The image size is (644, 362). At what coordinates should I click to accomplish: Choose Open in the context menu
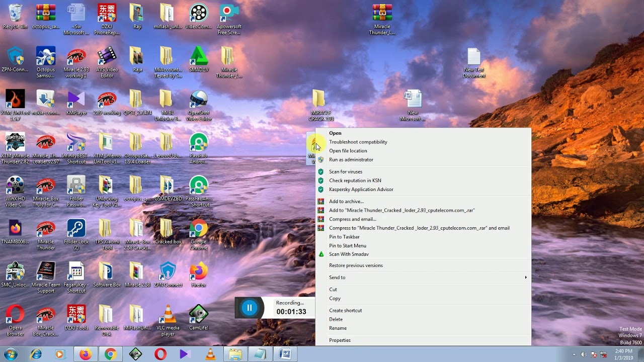pos(423,133)
